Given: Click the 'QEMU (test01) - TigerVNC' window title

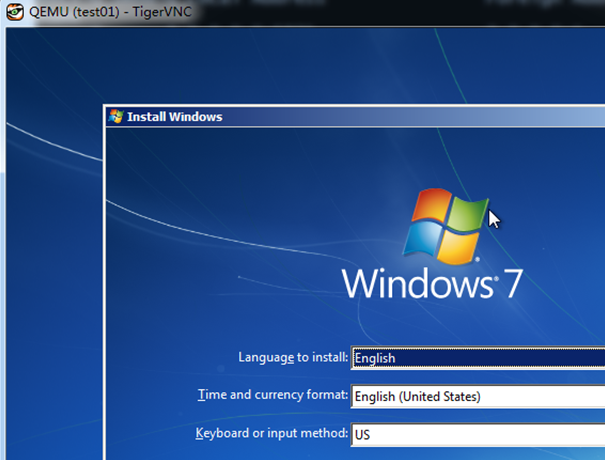Looking at the screenshot, I should click(110, 12).
